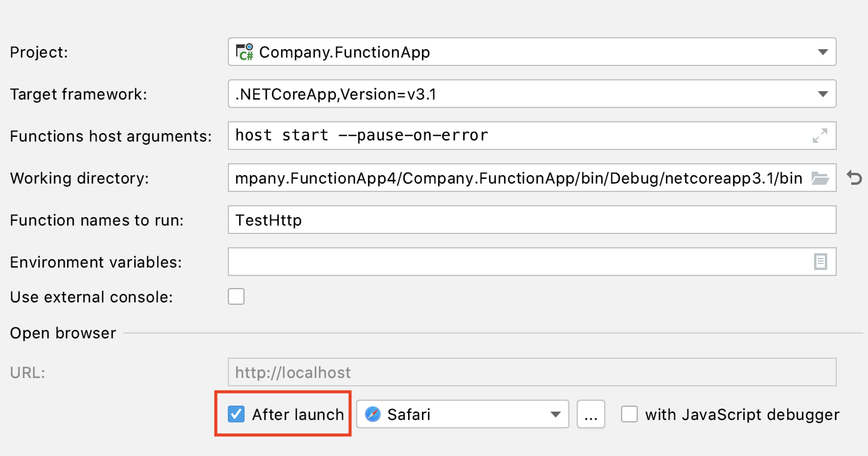Click the Safari compass icon
868x456 pixels.
(373, 415)
